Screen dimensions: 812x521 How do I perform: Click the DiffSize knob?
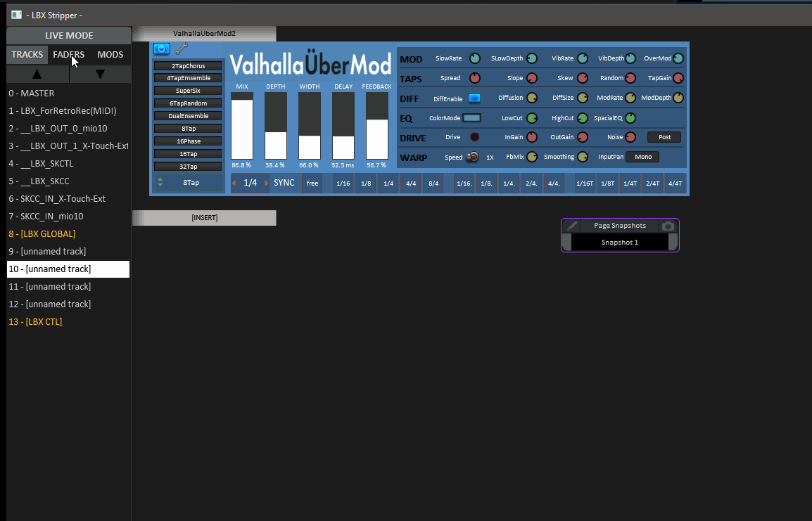pos(583,98)
